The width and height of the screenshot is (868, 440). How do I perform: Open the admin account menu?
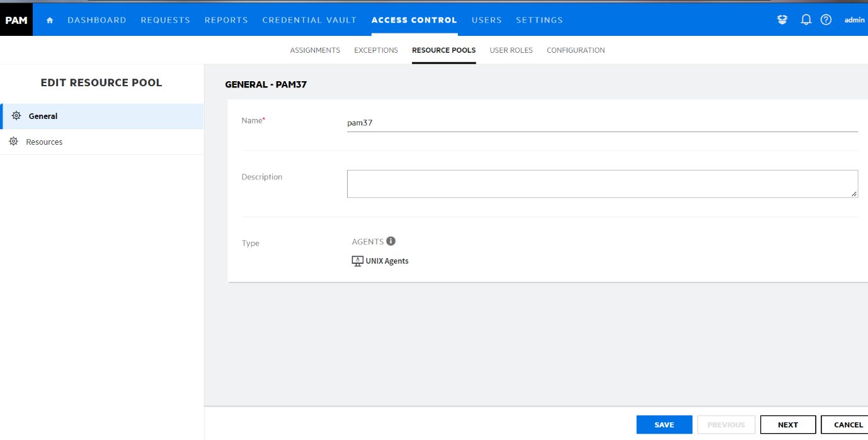854,20
